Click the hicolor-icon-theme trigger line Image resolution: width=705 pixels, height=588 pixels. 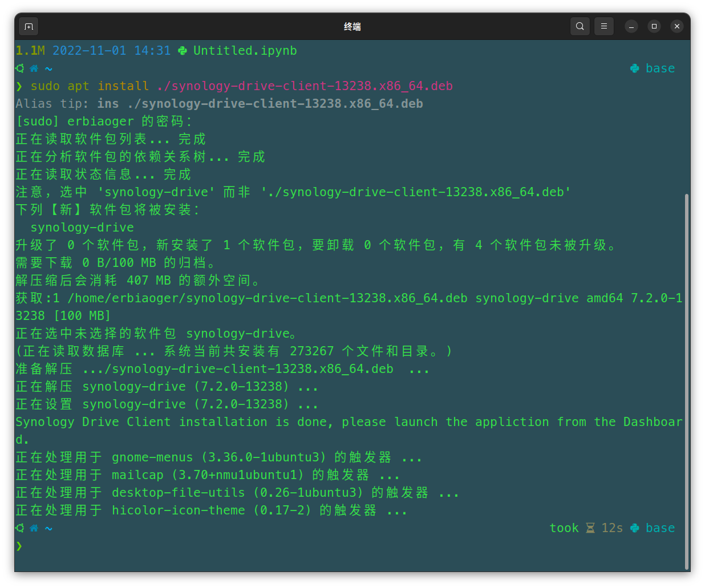tap(212, 510)
